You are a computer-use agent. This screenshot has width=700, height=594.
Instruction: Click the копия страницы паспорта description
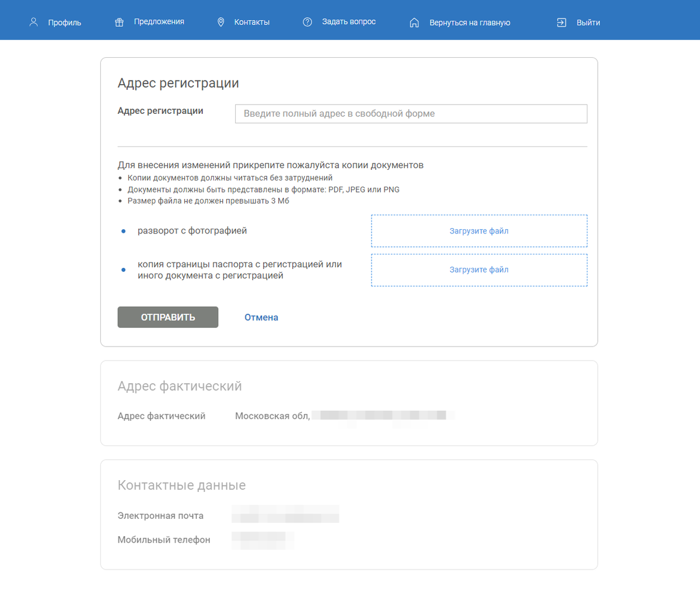(x=240, y=270)
